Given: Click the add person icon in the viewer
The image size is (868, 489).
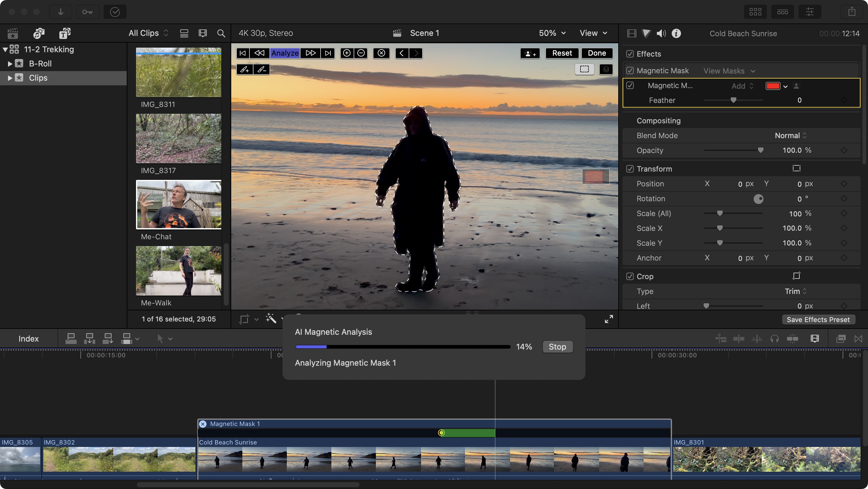Looking at the screenshot, I should (x=530, y=53).
